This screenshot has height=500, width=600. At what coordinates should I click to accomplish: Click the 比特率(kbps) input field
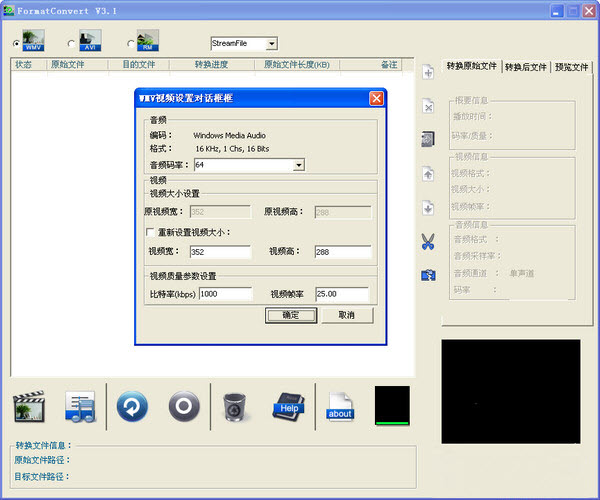tap(225, 294)
